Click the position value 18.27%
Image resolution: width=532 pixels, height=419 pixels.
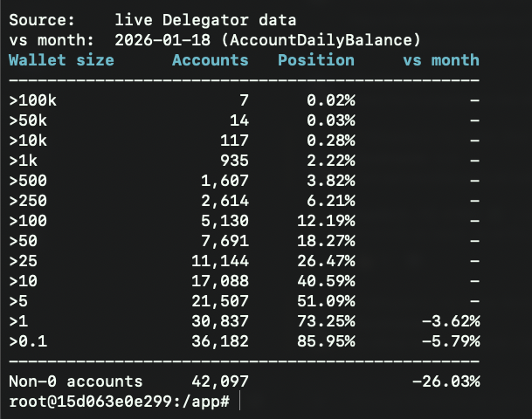click(326, 241)
